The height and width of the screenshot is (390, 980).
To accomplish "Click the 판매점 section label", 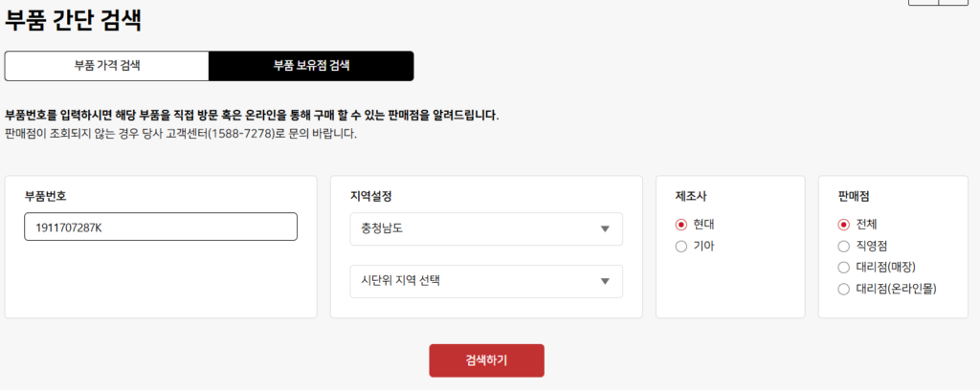I will [853, 196].
